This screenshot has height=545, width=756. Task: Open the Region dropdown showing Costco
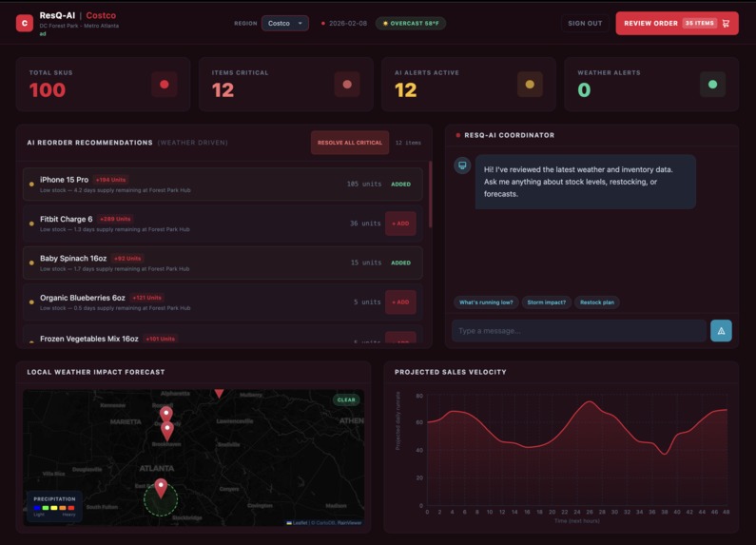(x=285, y=23)
